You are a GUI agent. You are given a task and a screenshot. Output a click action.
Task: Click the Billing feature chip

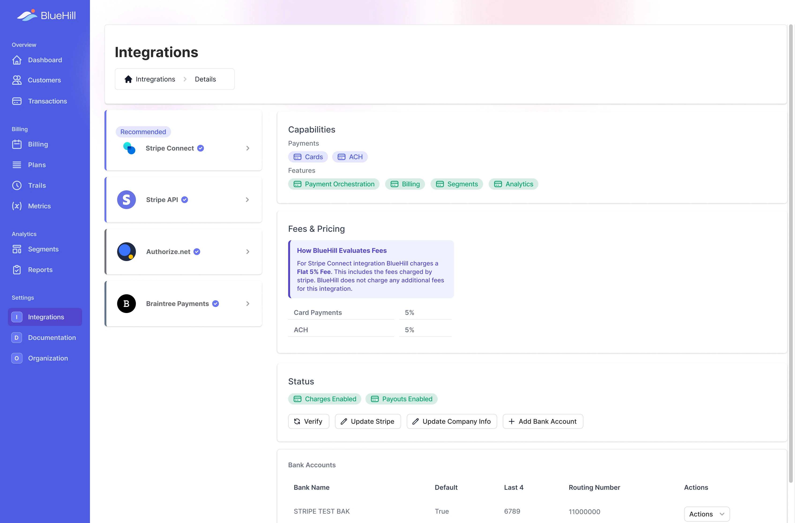(405, 184)
